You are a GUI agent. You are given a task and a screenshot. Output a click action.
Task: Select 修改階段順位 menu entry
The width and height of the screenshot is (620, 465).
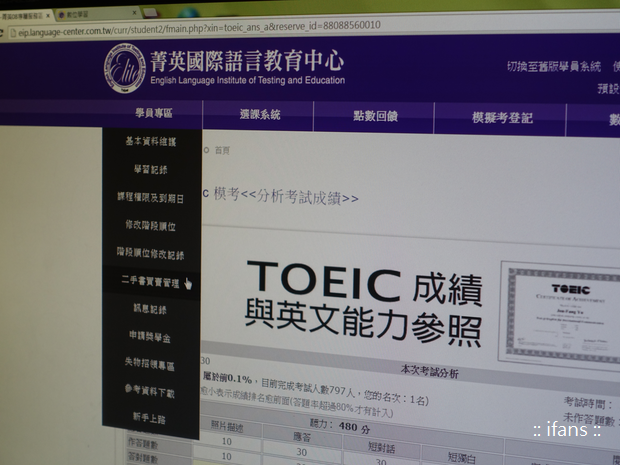coord(151,225)
